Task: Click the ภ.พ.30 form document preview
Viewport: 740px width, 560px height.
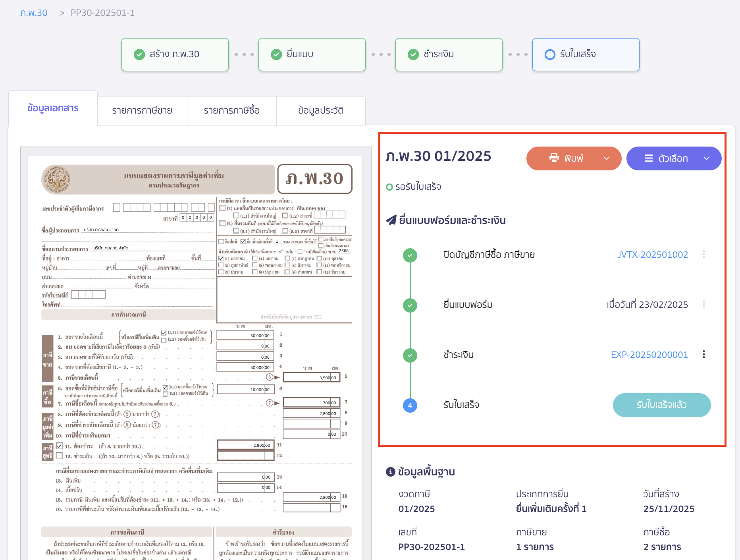Action: coord(196,353)
